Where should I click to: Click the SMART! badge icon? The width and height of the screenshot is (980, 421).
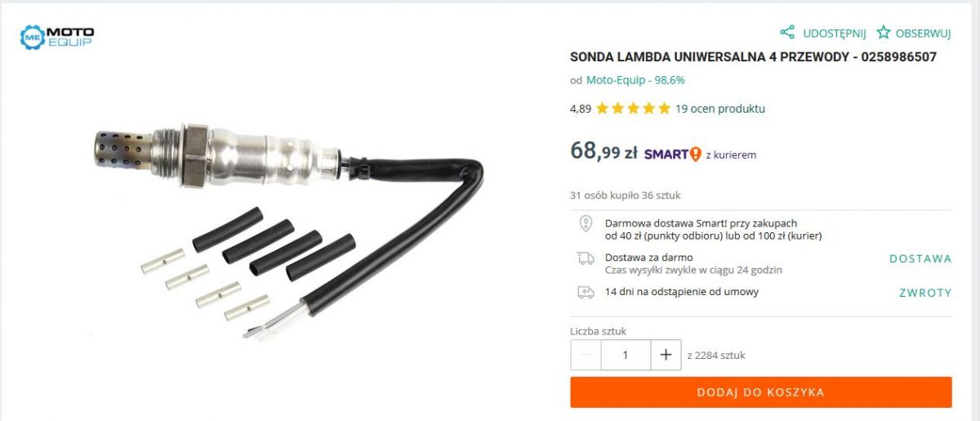[673, 154]
